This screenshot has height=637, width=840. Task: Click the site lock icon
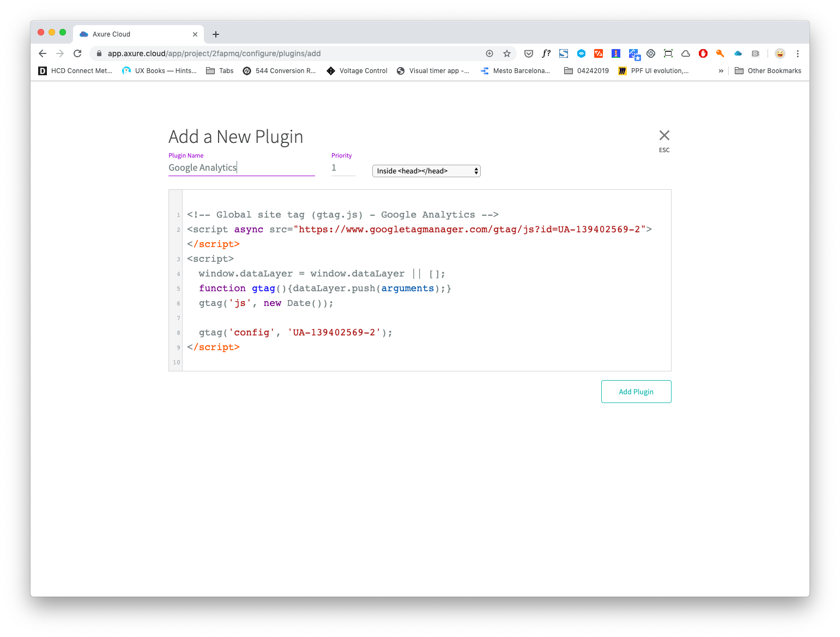(99, 53)
